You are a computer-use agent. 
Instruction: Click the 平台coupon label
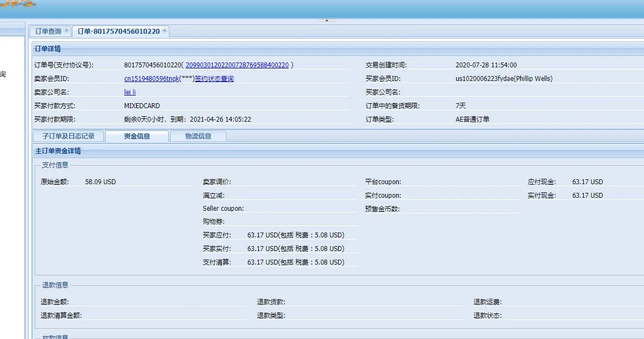click(x=383, y=182)
